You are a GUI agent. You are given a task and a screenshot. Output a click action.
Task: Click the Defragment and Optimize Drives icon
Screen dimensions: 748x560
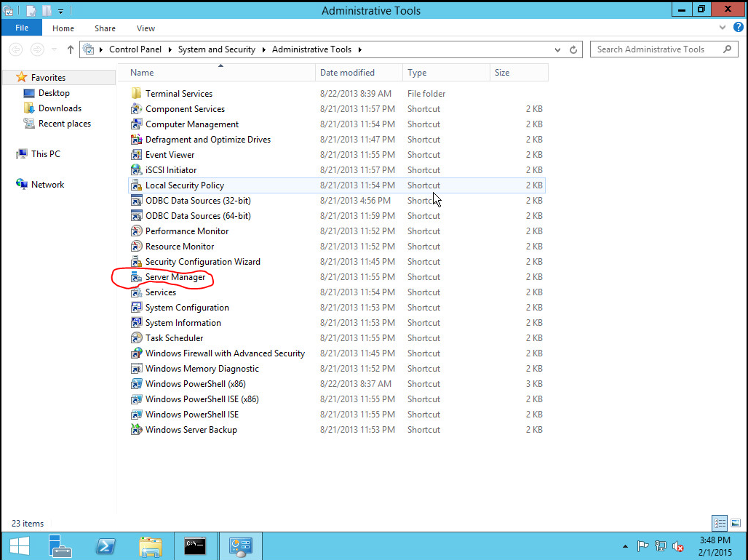tap(136, 140)
